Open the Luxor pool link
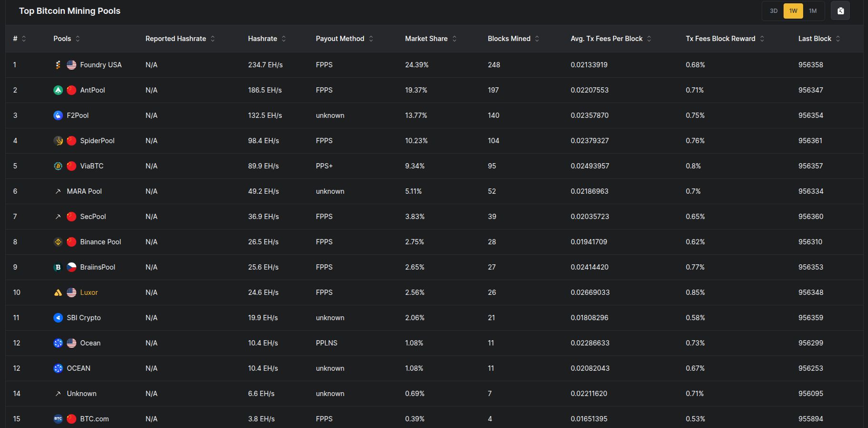868x428 pixels. click(x=89, y=292)
